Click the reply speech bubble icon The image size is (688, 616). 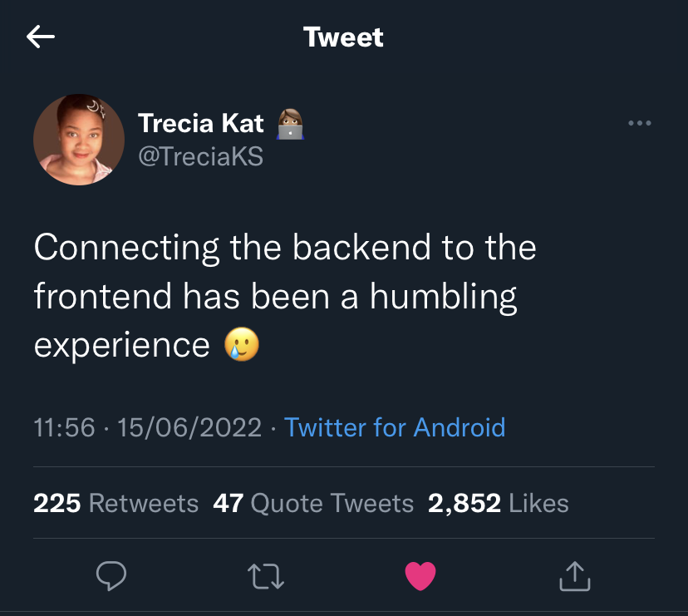pyautogui.click(x=111, y=575)
